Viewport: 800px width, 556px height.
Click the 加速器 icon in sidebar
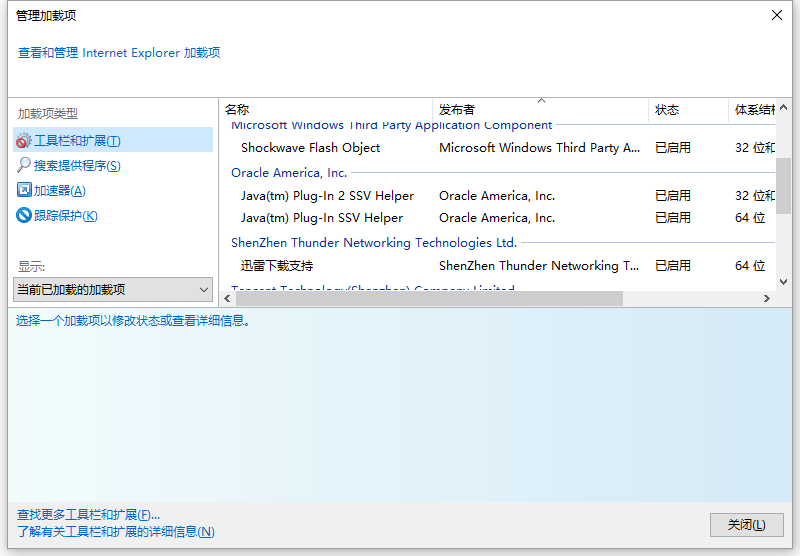tap(24, 190)
